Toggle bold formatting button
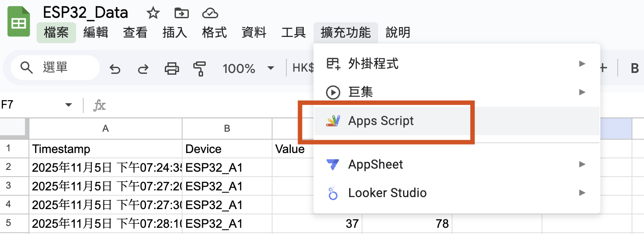This screenshot has width=644, height=234. click(x=635, y=69)
